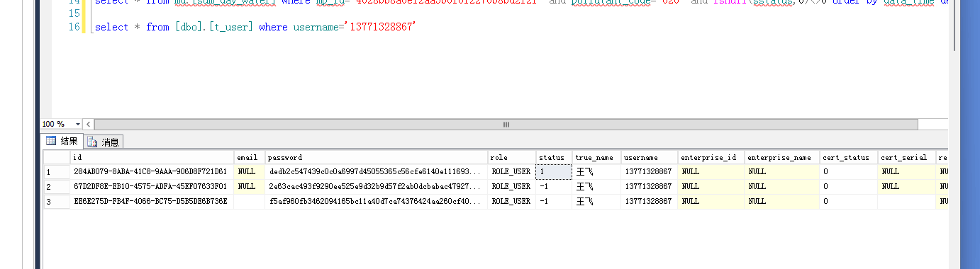Image resolution: width=980 pixels, height=269 pixels.
Task: Click line number 16 in the editor gutter
Action: (74, 27)
